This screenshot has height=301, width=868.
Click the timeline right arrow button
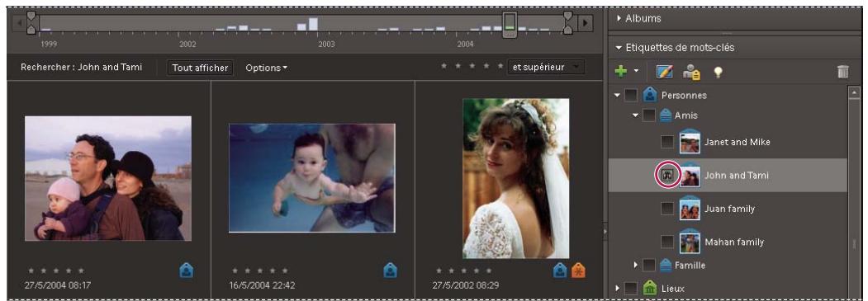click(x=586, y=23)
